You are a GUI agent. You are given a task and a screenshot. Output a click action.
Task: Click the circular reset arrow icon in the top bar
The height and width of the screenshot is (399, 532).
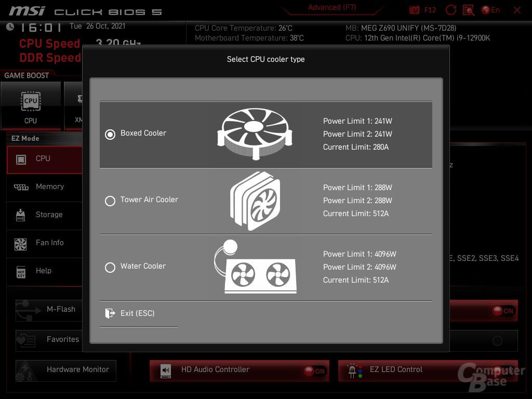pyautogui.click(x=451, y=10)
